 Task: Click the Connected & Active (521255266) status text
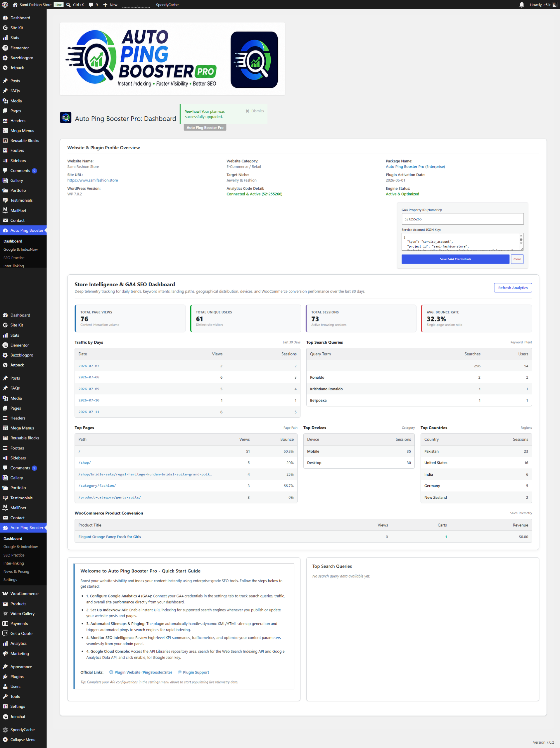pyautogui.click(x=254, y=194)
